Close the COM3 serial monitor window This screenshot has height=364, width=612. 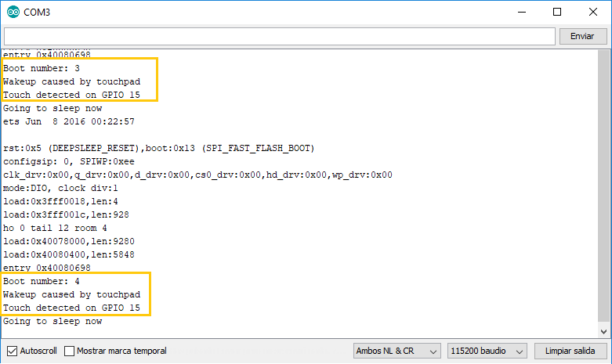pyautogui.click(x=592, y=12)
